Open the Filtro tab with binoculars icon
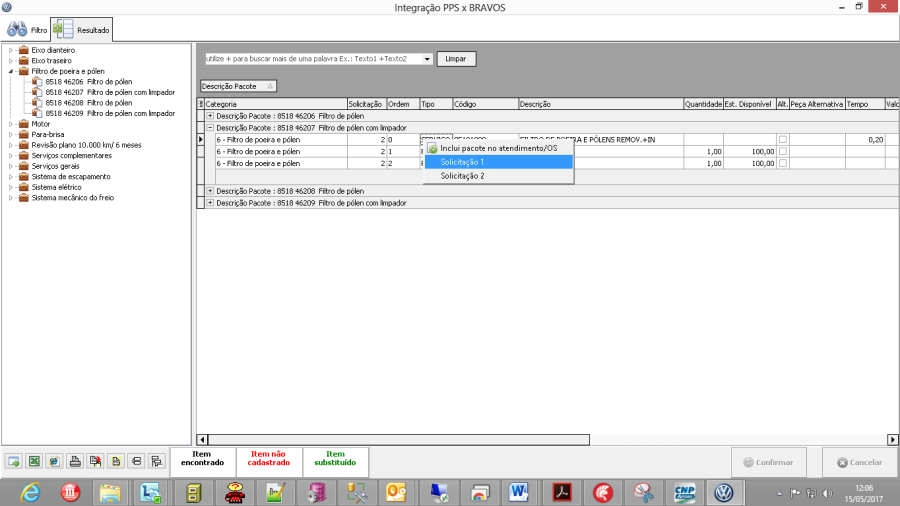The image size is (900, 506). 27,30
